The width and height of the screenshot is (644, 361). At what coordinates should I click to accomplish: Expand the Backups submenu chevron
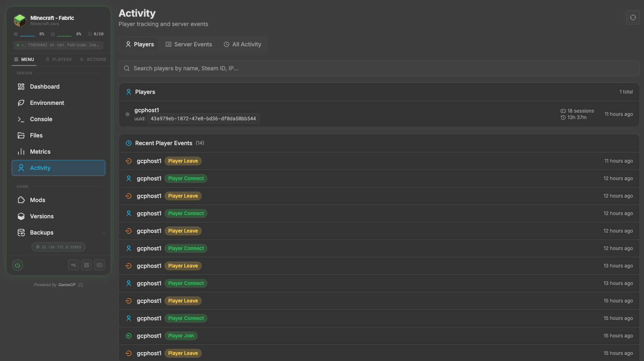[x=104, y=233]
